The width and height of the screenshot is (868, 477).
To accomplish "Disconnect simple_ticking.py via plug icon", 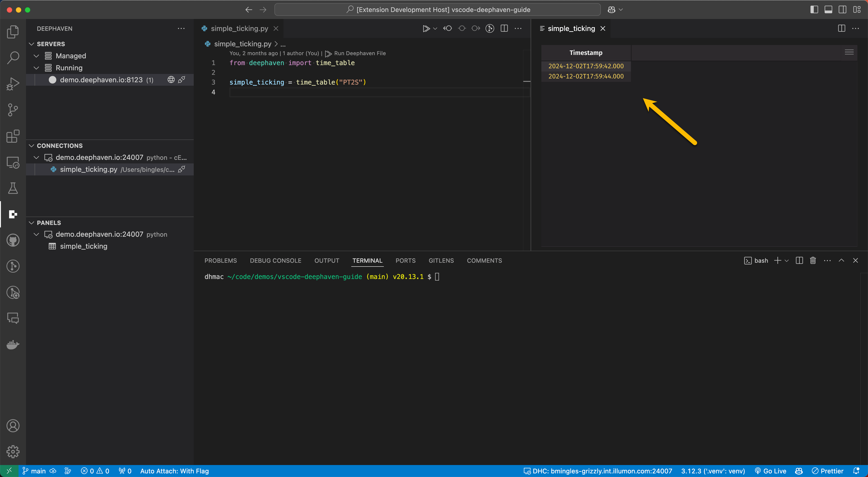I will pyautogui.click(x=182, y=169).
